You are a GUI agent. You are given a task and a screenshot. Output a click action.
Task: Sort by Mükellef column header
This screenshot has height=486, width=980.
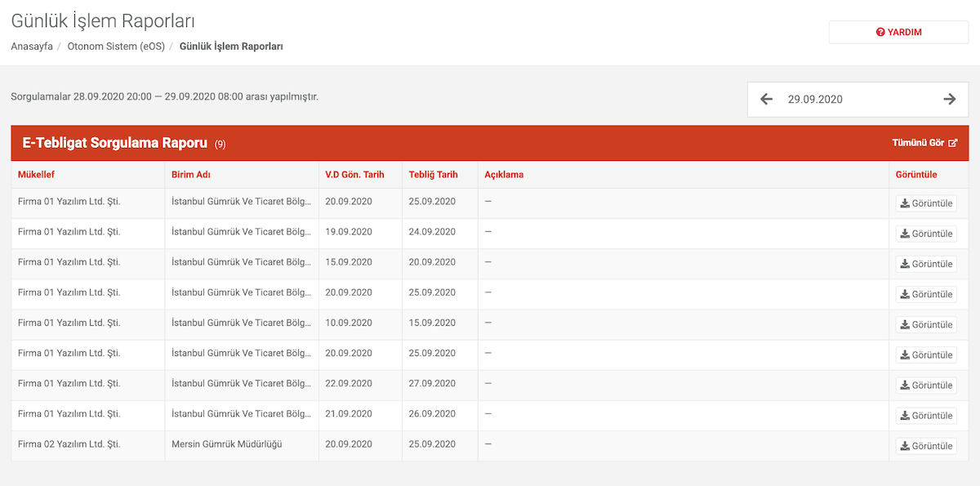pos(36,175)
